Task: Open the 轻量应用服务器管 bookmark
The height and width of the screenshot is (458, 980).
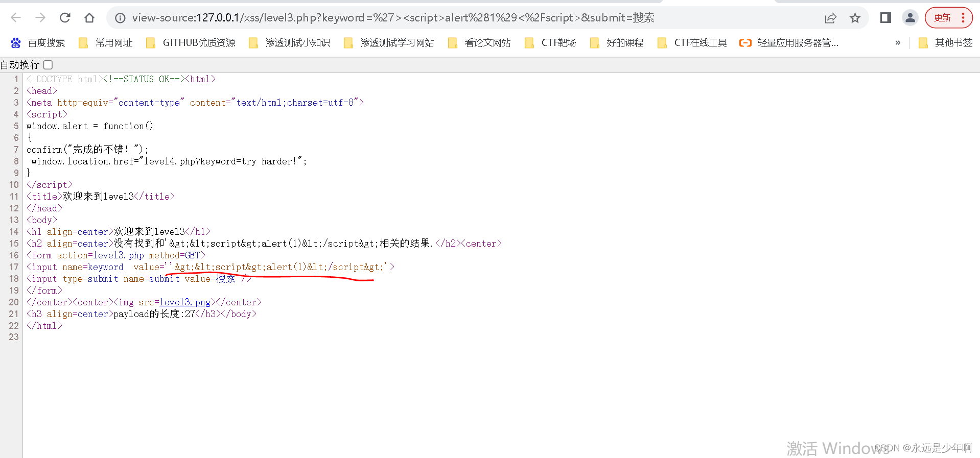Action: pos(789,43)
